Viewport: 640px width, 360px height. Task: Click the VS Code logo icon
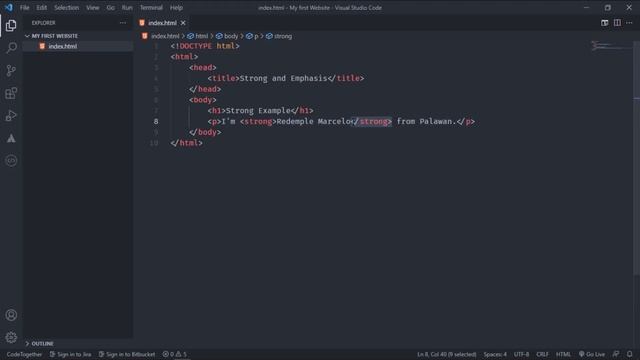(9, 7)
